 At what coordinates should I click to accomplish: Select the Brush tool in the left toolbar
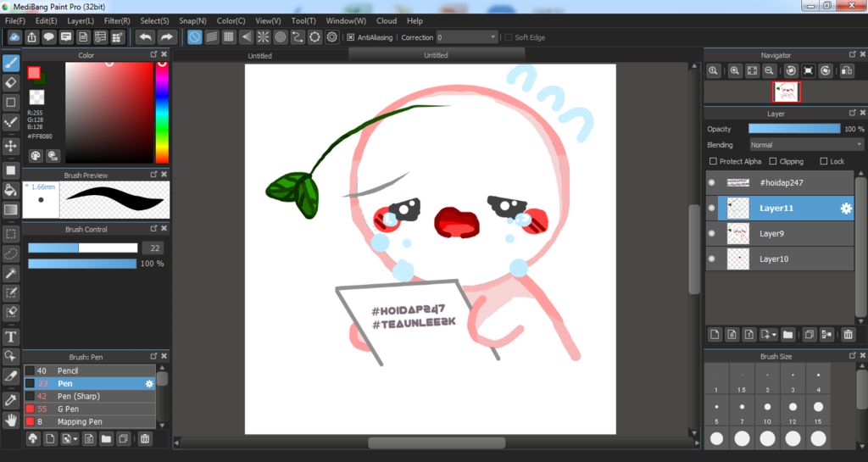(x=10, y=63)
